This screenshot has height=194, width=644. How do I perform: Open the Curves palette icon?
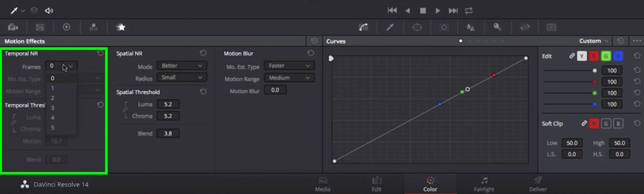[363, 28]
